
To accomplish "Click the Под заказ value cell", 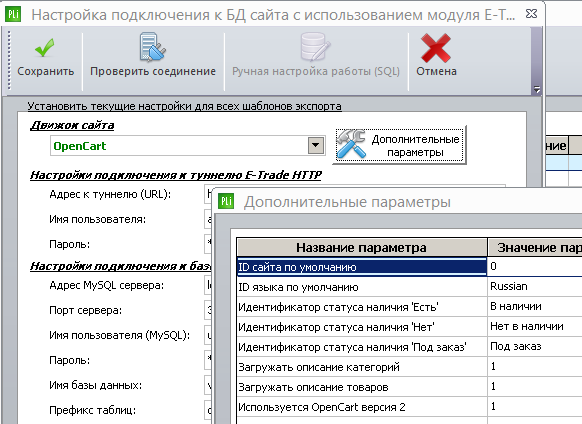I will pos(535,347).
